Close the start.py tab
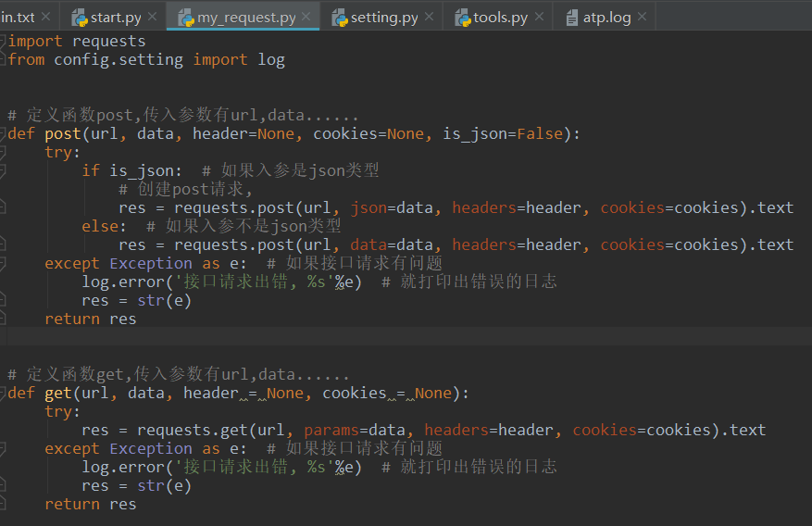 152,17
